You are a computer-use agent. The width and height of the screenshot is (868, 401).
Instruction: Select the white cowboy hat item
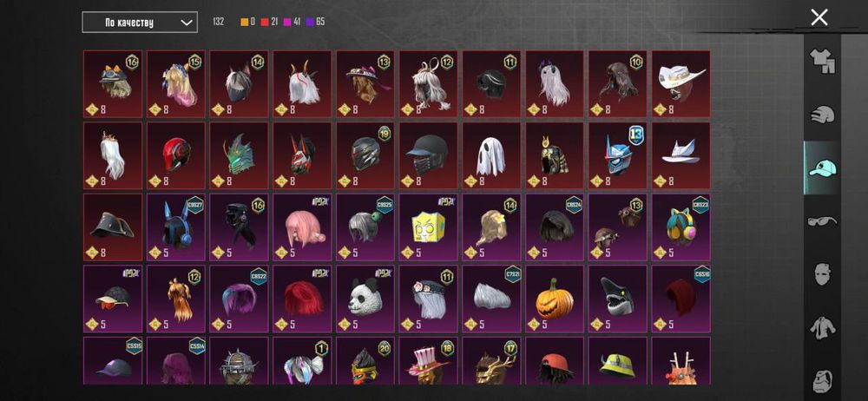tap(681, 84)
